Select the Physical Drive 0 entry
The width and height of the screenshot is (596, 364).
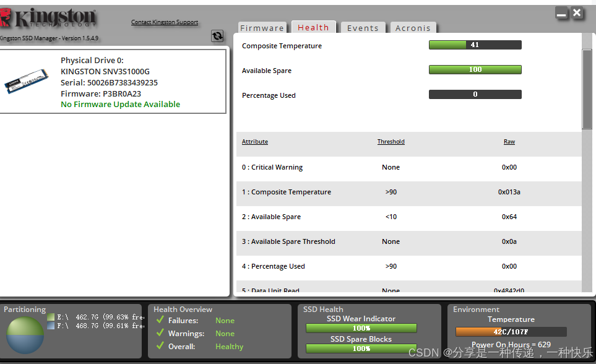[113, 81]
